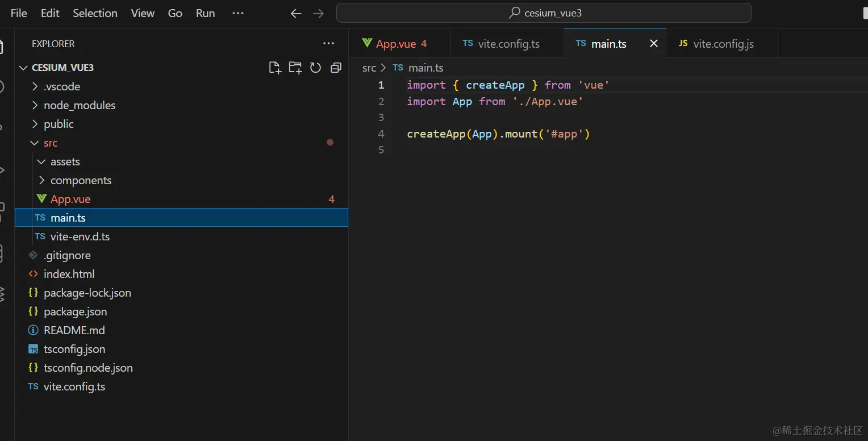Collapse the src folder
The width and height of the screenshot is (868, 441).
tap(181, 143)
